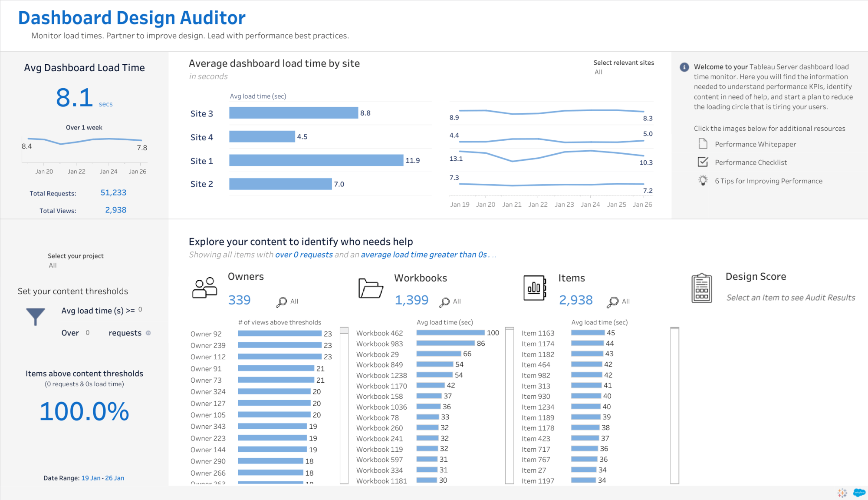868x500 pixels.
Task: Click Avg load time threshold value field
Action: pyautogui.click(x=140, y=310)
